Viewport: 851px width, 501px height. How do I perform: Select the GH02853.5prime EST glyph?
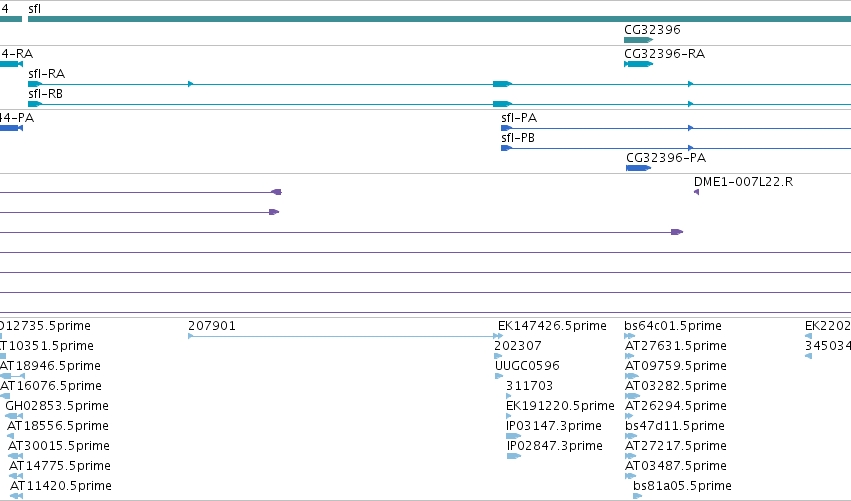click(14, 416)
